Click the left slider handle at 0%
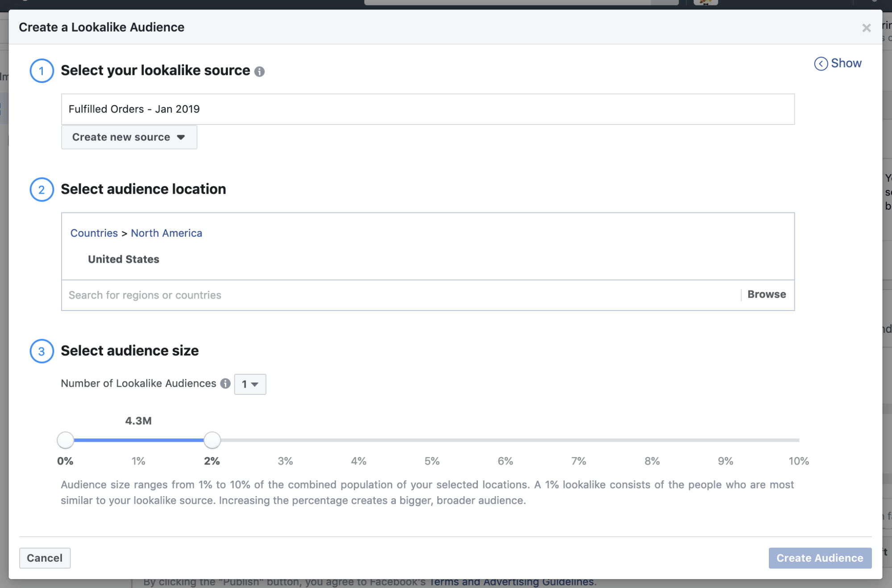Image resolution: width=892 pixels, height=588 pixels. [66, 440]
